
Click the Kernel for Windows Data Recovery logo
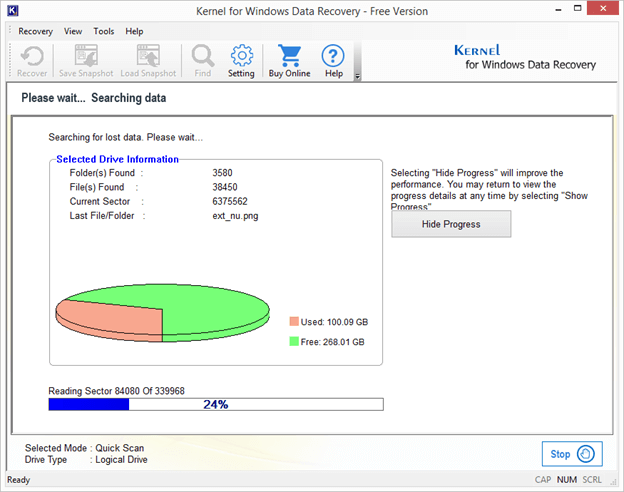(x=525, y=57)
